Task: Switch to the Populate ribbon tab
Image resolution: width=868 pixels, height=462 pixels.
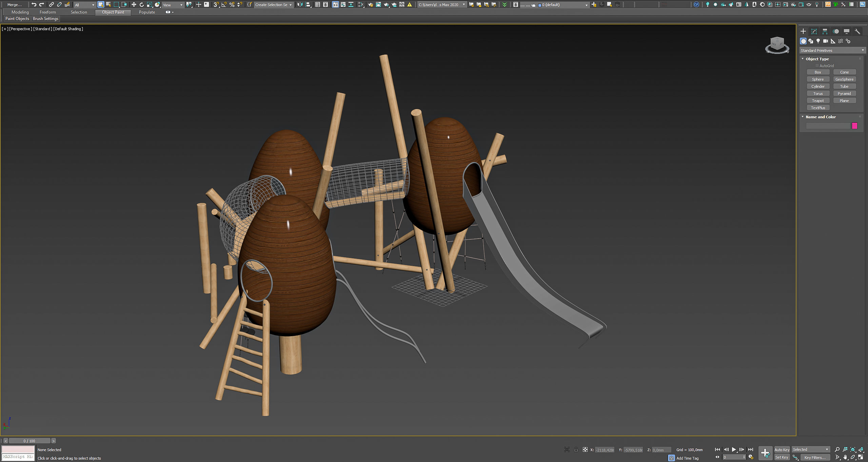Action: pyautogui.click(x=147, y=12)
